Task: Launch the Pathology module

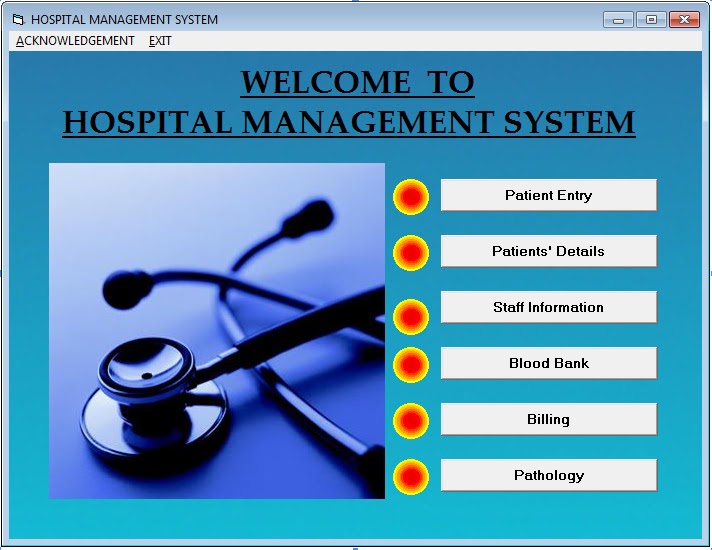Action: (549, 475)
